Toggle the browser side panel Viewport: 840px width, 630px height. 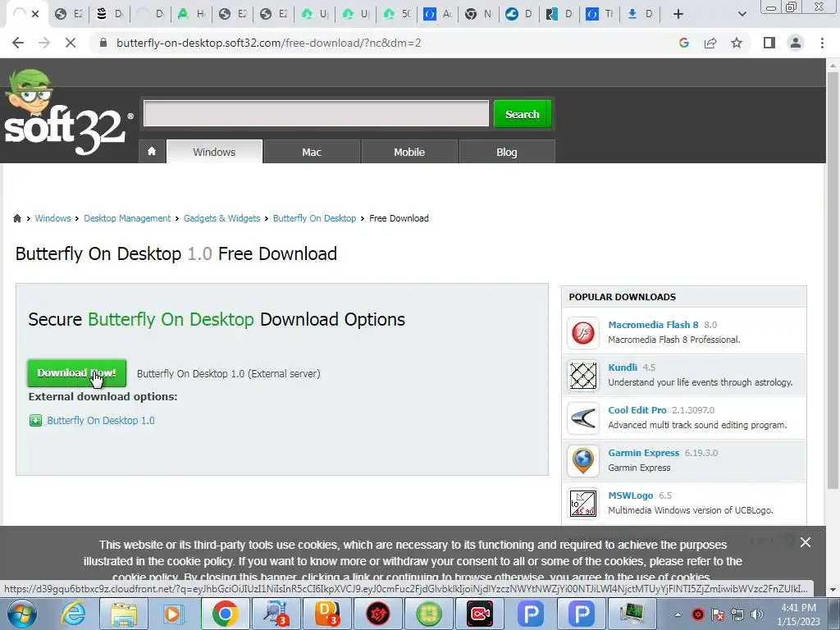click(769, 43)
